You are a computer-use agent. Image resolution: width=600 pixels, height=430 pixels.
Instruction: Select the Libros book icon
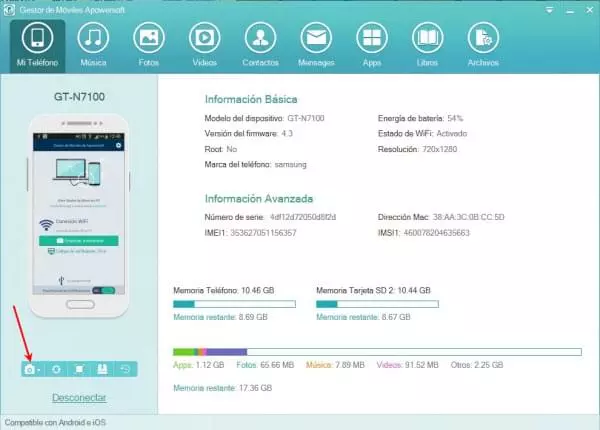click(x=427, y=37)
